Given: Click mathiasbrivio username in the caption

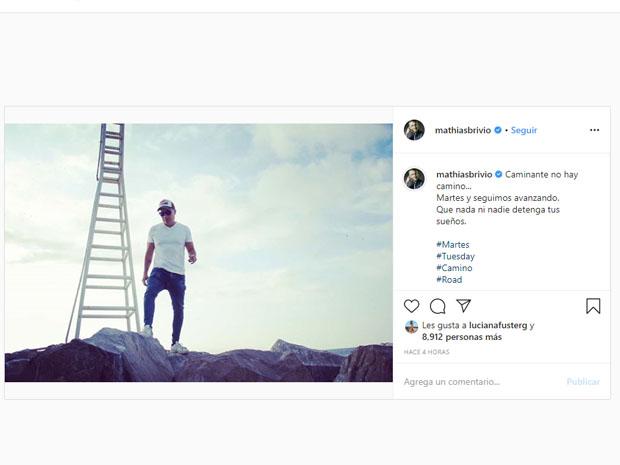Looking at the screenshot, I should tap(464, 174).
